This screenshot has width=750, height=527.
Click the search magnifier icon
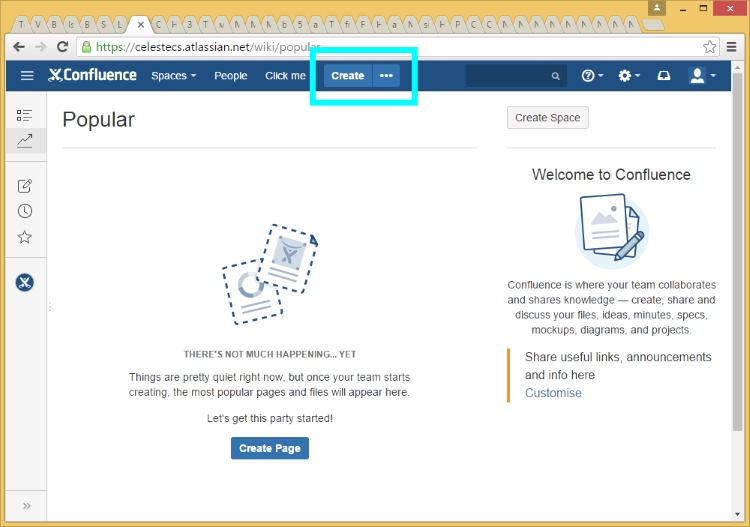point(555,76)
